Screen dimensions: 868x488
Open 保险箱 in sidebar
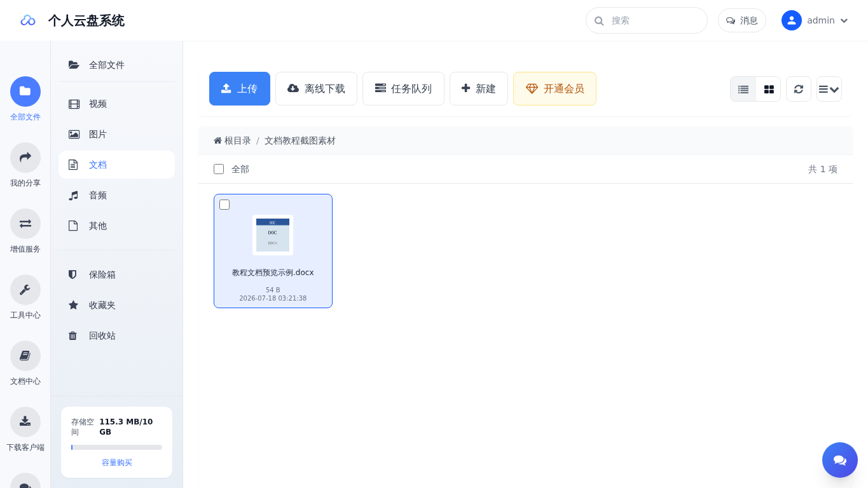[x=116, y=274]
